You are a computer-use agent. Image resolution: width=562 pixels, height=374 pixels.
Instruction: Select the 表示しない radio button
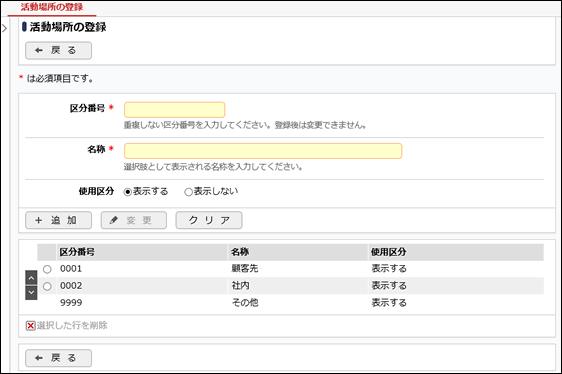(188, 192)
